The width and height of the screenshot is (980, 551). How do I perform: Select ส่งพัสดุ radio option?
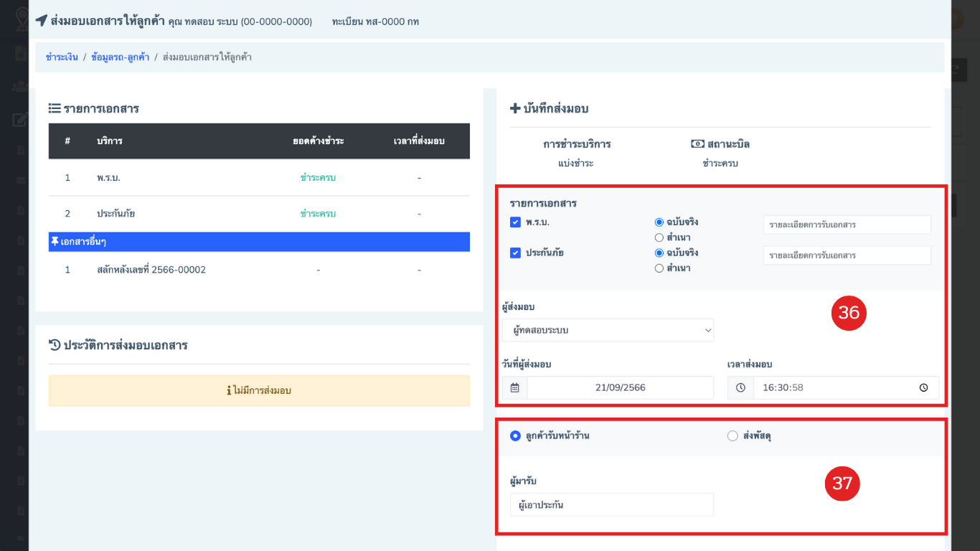[732, 435]
